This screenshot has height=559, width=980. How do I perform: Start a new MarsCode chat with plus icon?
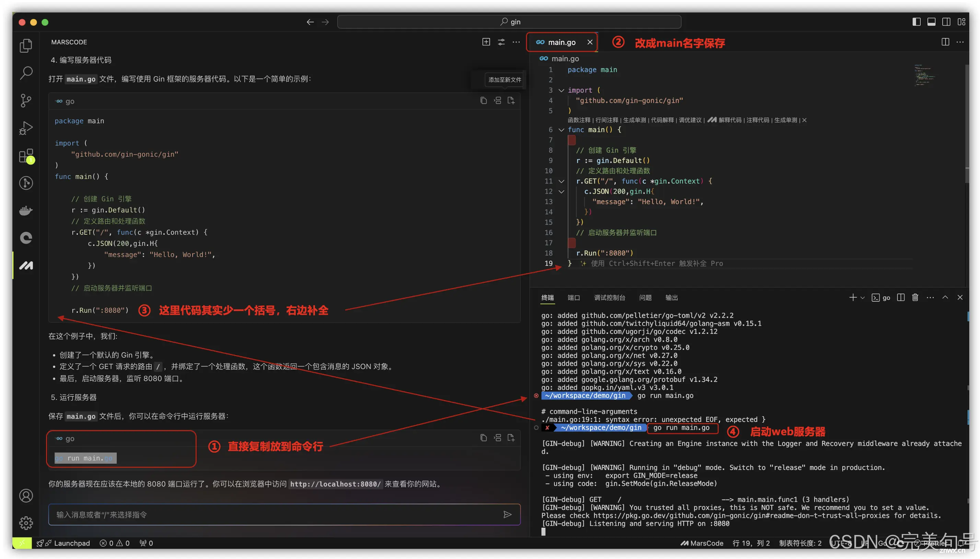click(x=486, y=42)
